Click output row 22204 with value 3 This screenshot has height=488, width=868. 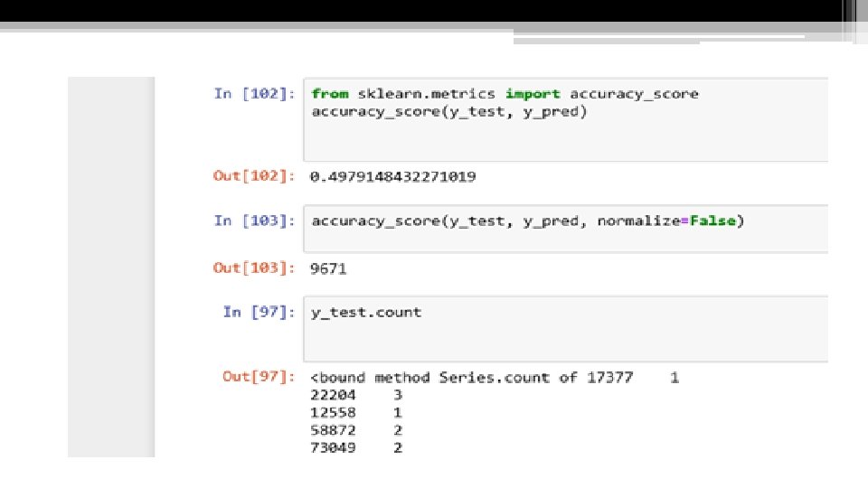pyautogui.click(x=356, y=395)
